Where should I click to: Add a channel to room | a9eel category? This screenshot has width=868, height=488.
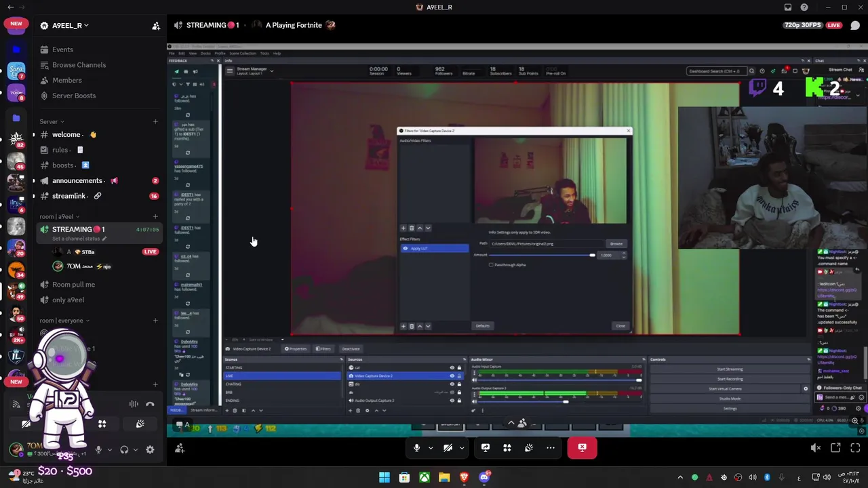point(155,217)
